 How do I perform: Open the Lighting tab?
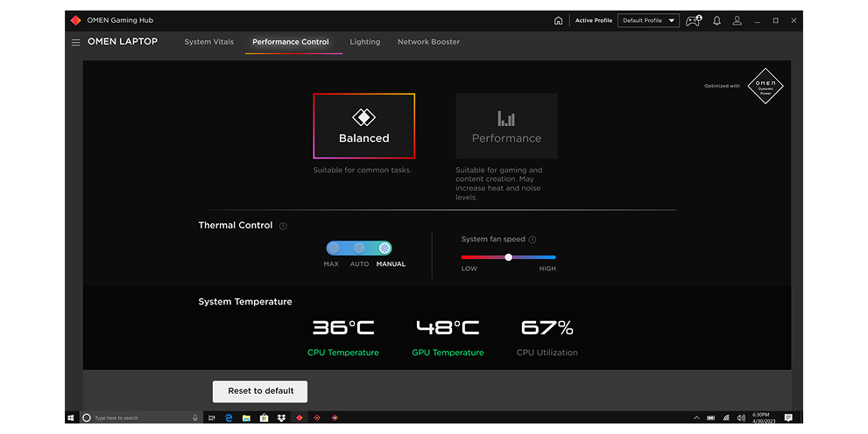click(364, 42)
